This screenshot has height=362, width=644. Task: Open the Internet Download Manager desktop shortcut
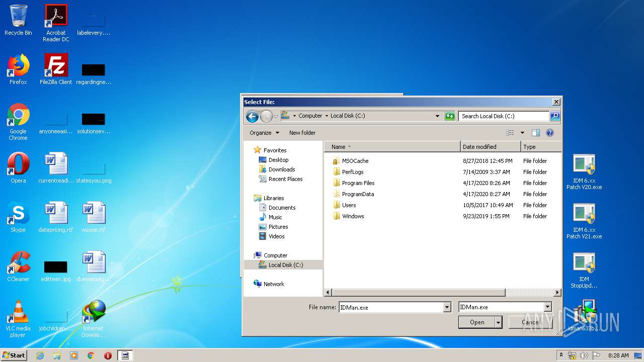[x=94, y=319]
